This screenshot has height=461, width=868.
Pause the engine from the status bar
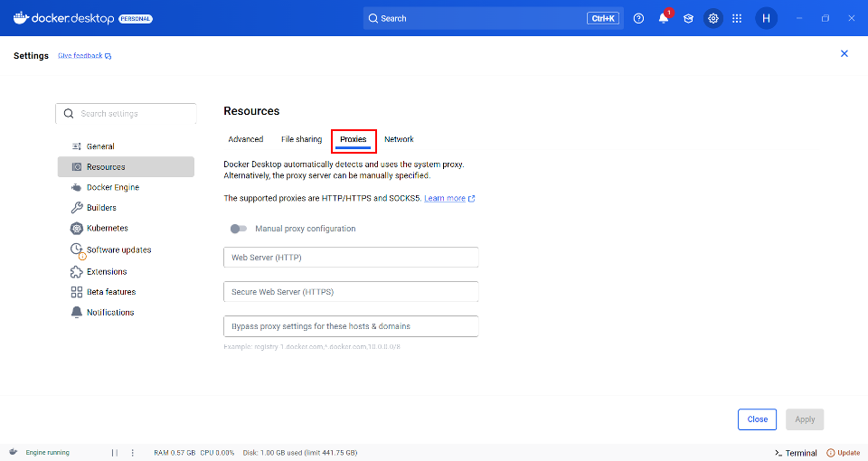click(115, 453)
